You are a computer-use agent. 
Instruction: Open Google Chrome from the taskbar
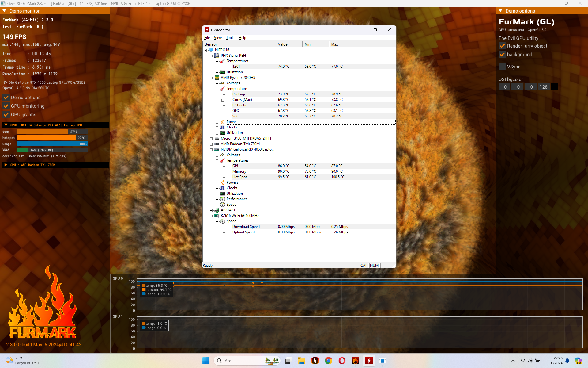coord(329,361)
